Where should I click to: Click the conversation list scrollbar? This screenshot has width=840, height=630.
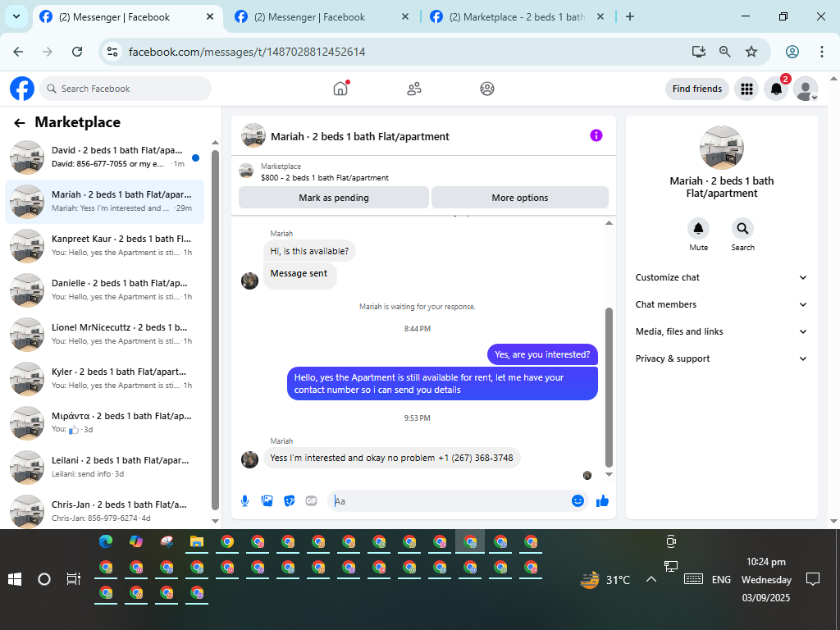216,330
